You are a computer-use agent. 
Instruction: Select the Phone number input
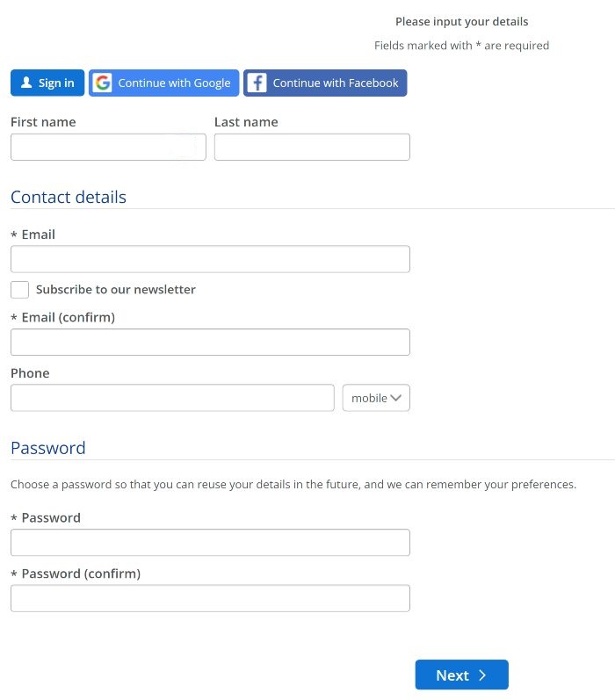(x=172, y=398)
